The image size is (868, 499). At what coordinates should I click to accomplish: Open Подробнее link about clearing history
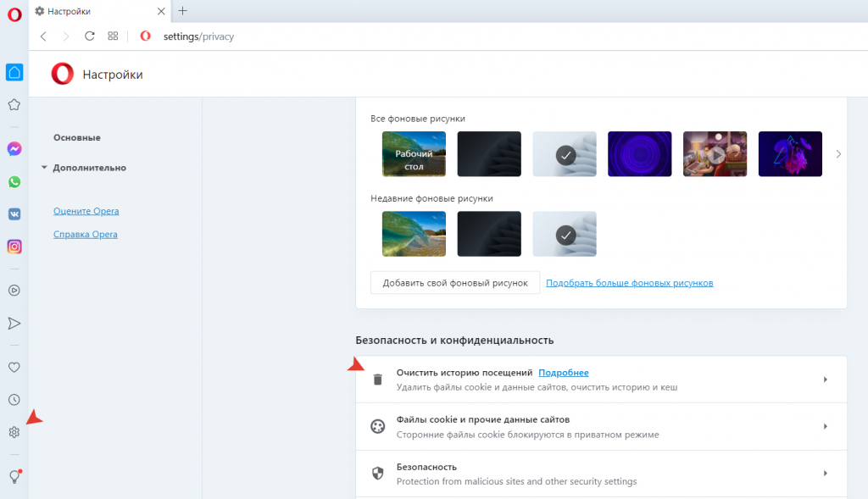coord(564,373)
